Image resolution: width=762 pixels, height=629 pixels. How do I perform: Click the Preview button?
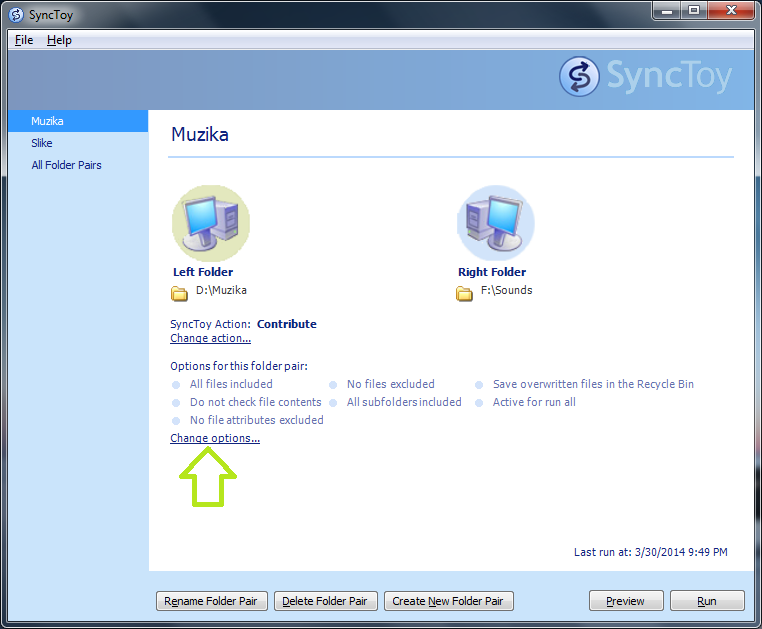(x=625, y=601)
